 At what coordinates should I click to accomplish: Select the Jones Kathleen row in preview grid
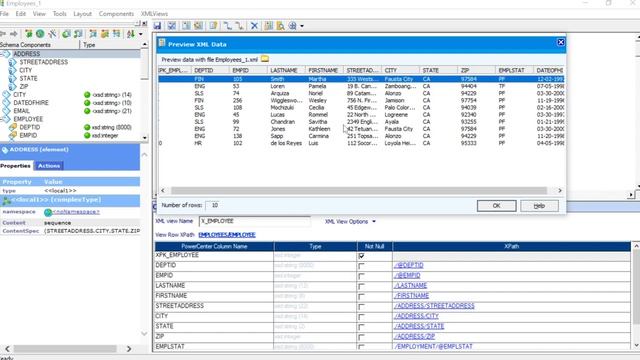[x=361, y=129]
